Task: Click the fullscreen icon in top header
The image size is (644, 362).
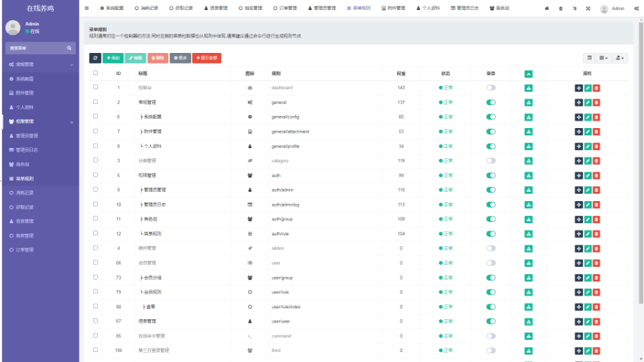Action: pos(588,9)
